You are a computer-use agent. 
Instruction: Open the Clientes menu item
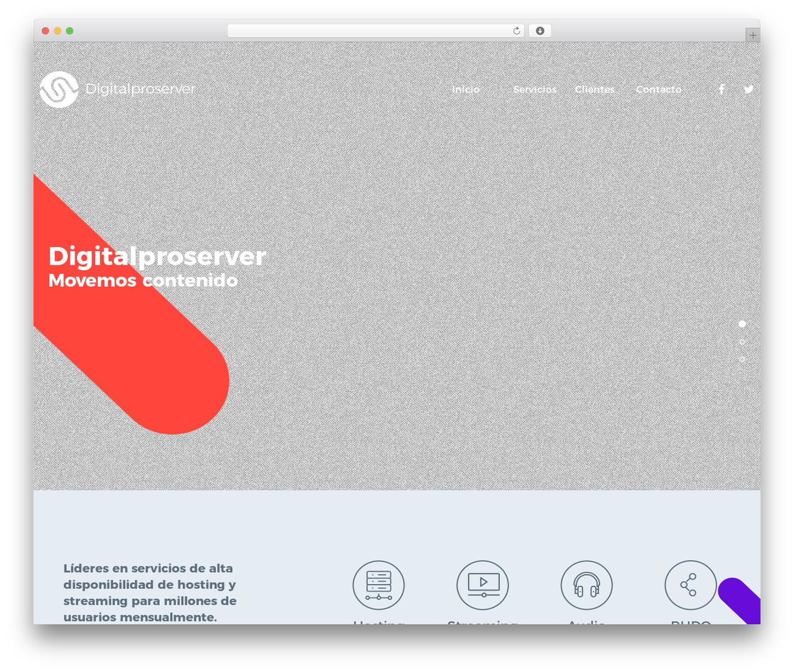click(x=595, y=89)
